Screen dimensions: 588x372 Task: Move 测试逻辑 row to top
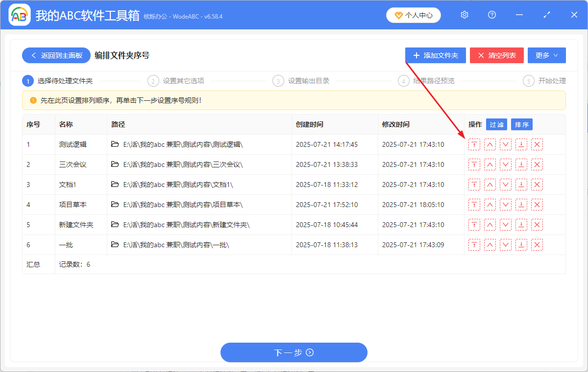(474, 144)
